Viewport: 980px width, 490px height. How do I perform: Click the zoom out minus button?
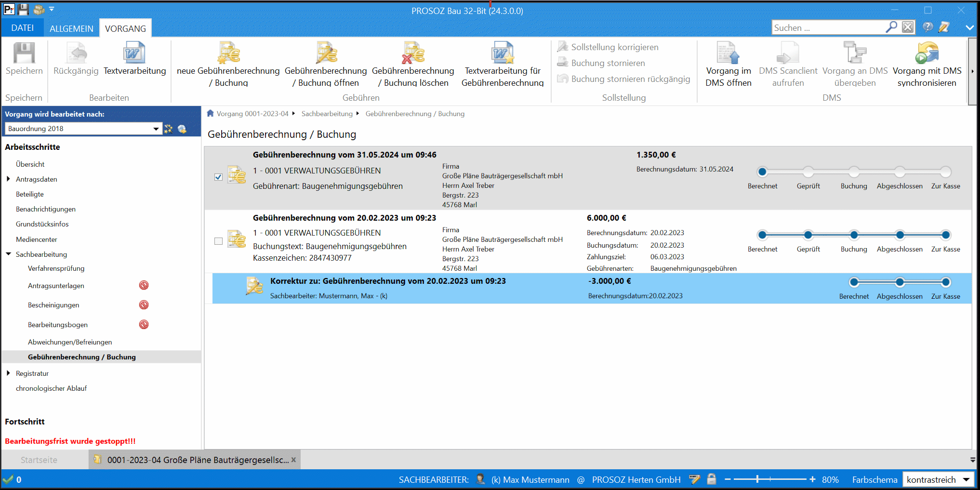[x=728, y=479]
